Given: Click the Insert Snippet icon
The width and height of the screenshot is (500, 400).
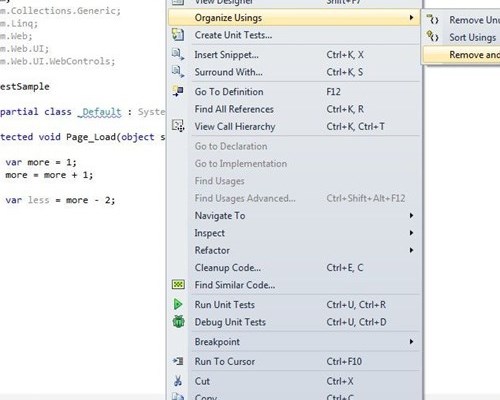Looking at the screenshot, I should [x=178, y=54].
